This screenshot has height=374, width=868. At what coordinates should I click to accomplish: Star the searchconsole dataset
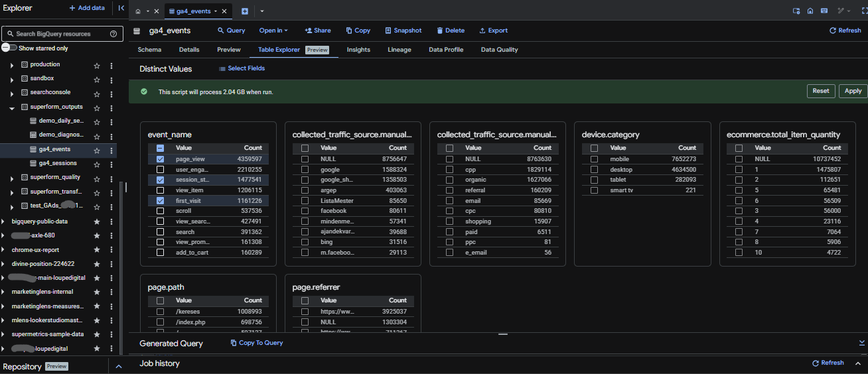[97, 93]
